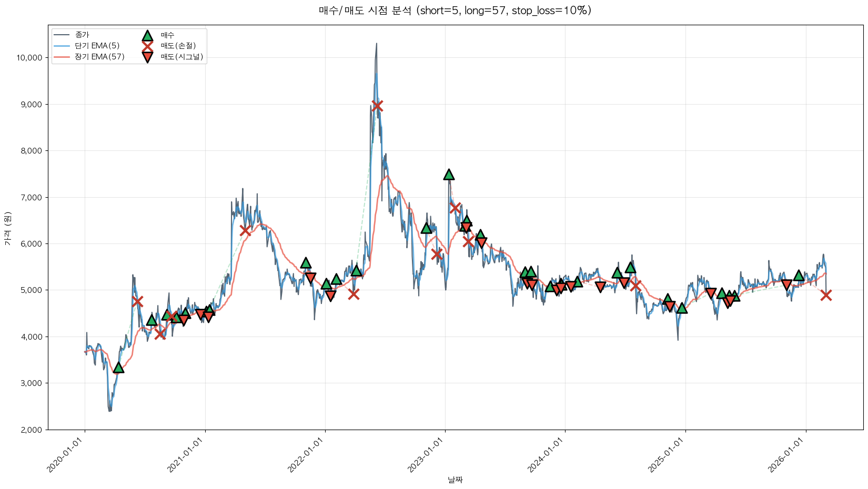Click the 10,000 y-axis tick label

coord(29,58)
